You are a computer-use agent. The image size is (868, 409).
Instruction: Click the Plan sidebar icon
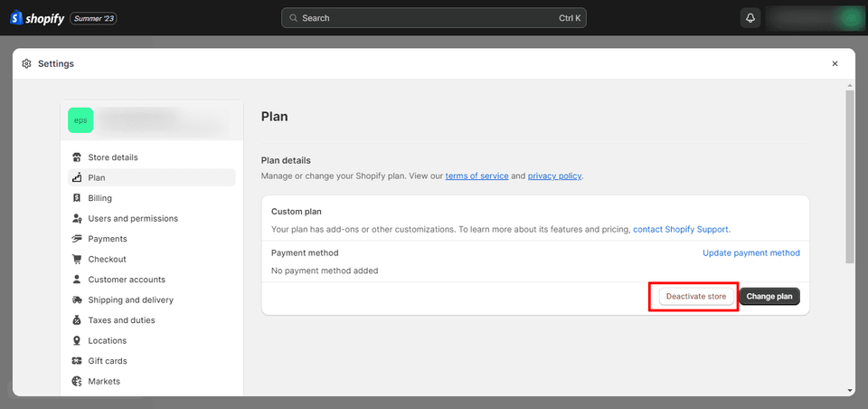[x=78, y=178]
